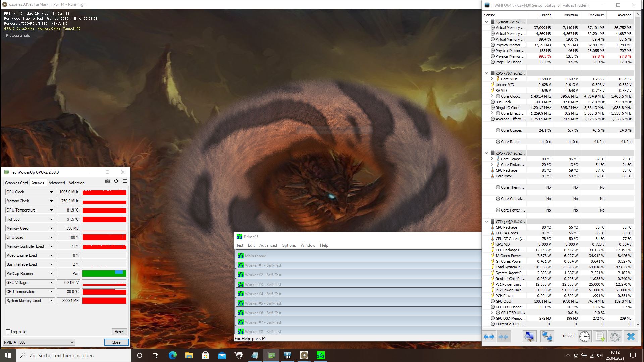
Task: Click HWiNFO log file sheet icon
Action: click(600, 337)
